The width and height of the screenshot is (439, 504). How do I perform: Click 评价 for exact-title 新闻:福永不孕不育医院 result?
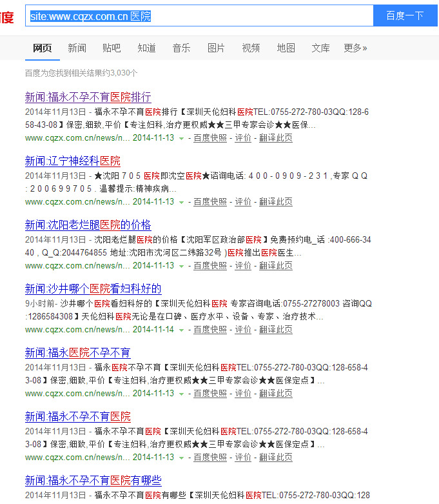[243, 458]
